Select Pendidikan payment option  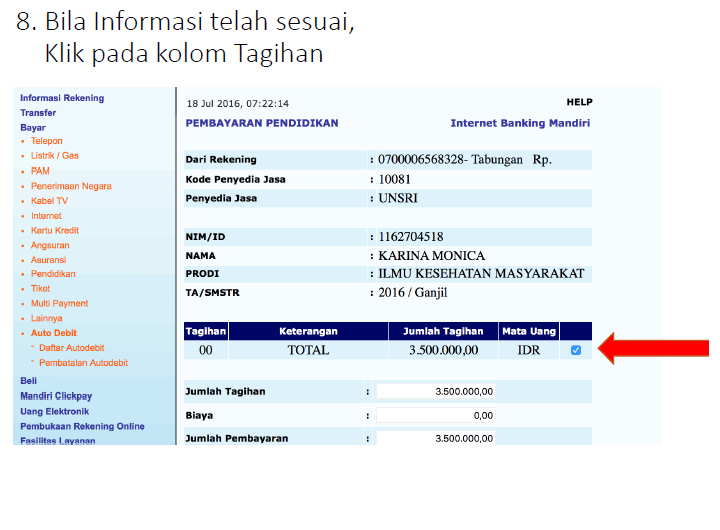point(53,274)
